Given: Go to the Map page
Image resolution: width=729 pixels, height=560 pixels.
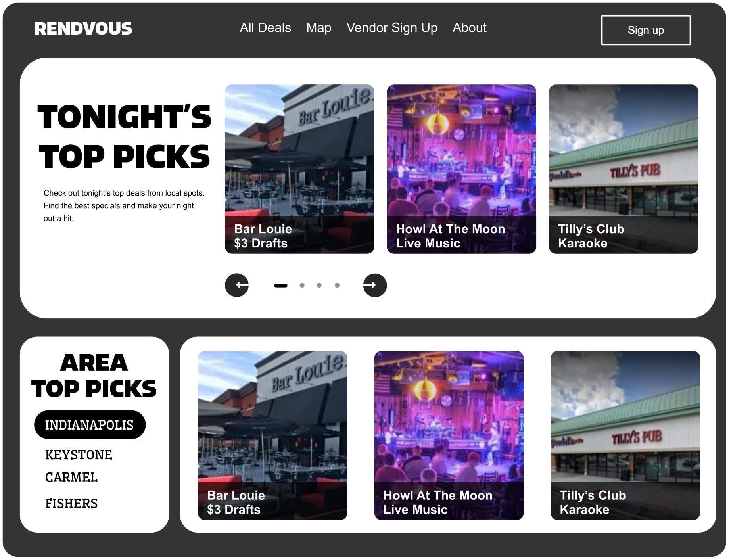Looking at the screenshot, I should [319, 28].
